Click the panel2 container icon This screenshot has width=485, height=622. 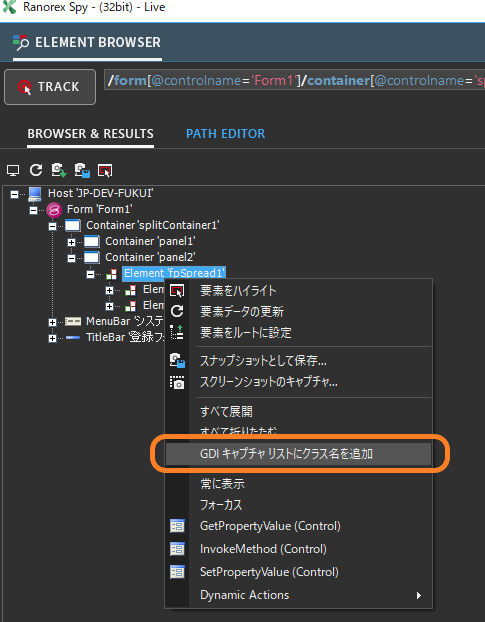[92, 258]
